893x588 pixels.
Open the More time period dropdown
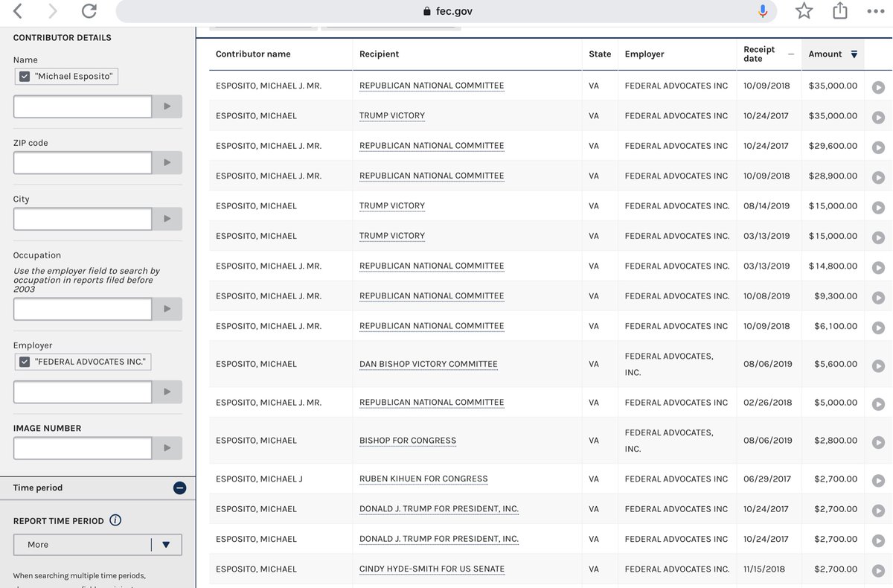[x=97, y=544]
